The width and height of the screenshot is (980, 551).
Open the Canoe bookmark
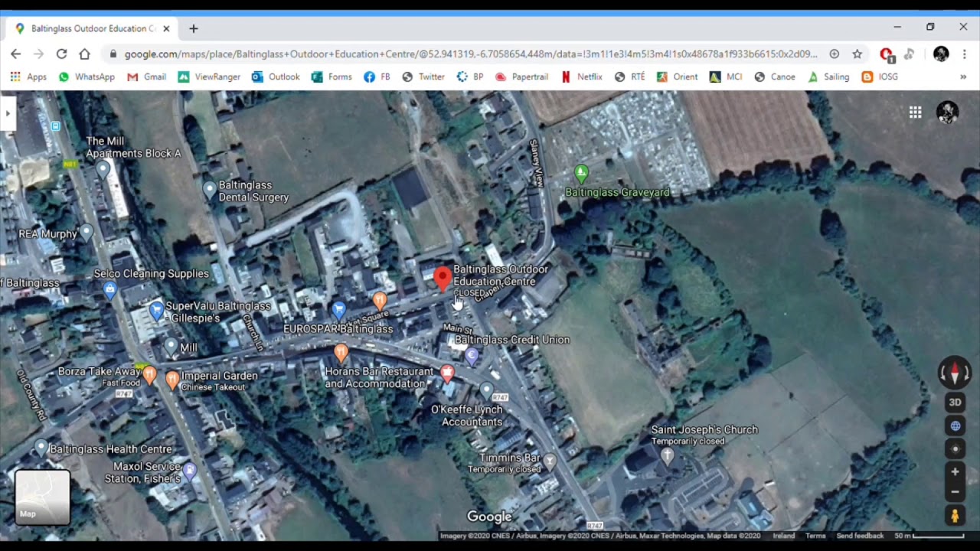coord(775,77)
